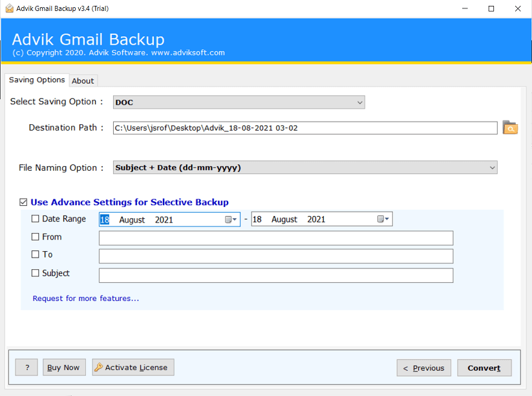This screenshot has width=532, height=396.
Task: Tick the To filter checkbox
Action: click(x=36, y=254)
